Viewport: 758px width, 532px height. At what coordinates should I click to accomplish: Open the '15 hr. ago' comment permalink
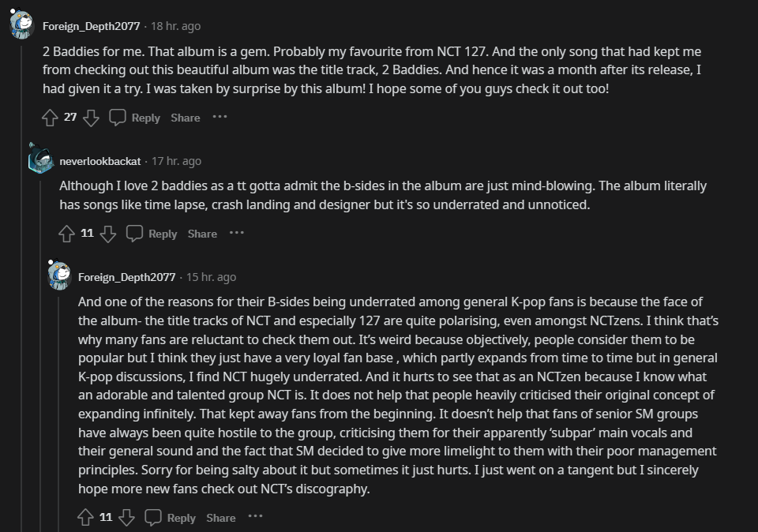211,277
